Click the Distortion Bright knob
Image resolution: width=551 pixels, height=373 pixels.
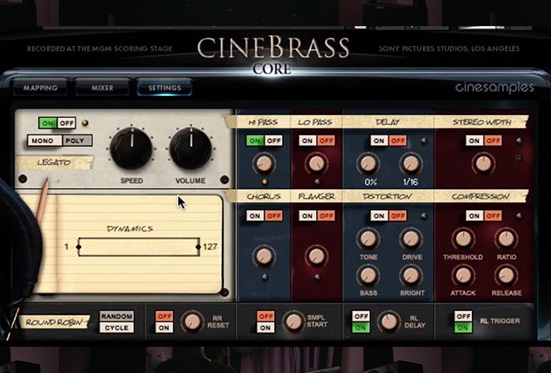coord(411,276)
